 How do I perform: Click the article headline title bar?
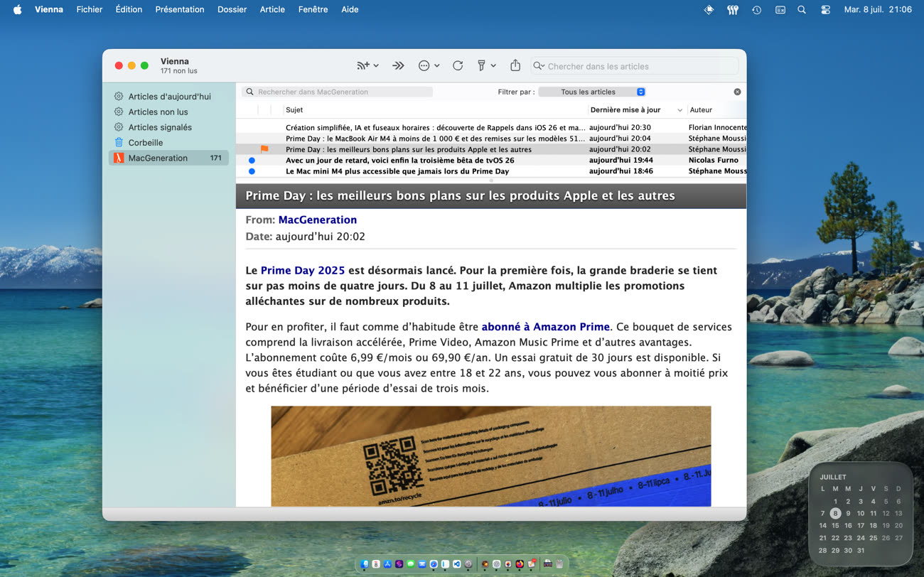tap(490, 195)
